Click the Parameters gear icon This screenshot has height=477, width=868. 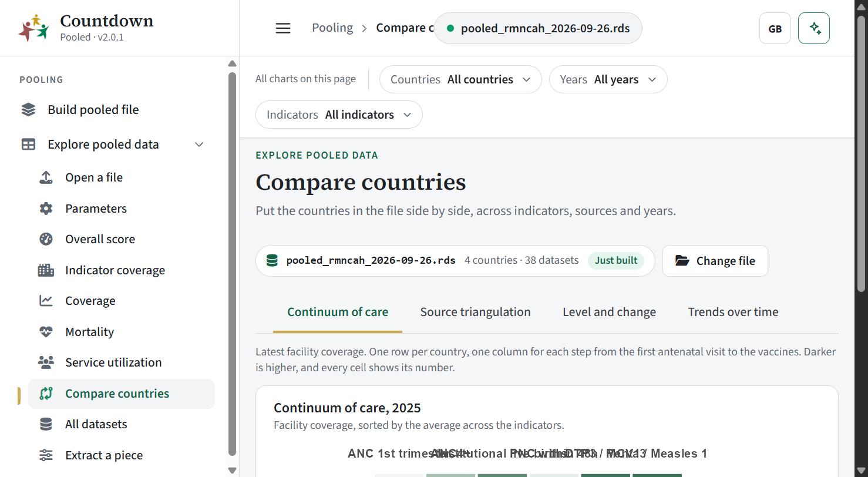coord(46,209)
